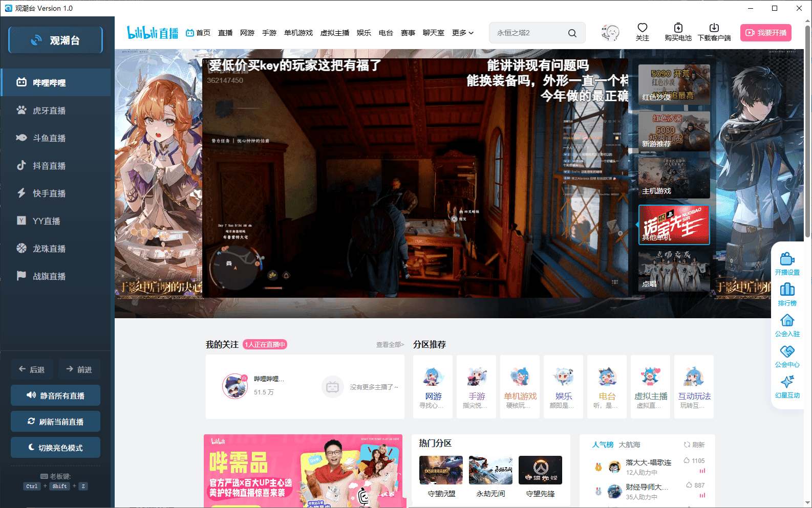Click the 下载客户端 download icon
This screenshot has height=508, width=812.
[714, 28]
